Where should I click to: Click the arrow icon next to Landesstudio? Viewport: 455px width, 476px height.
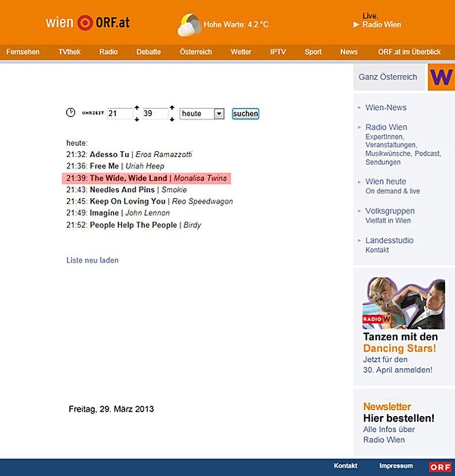tap(358, 240)
